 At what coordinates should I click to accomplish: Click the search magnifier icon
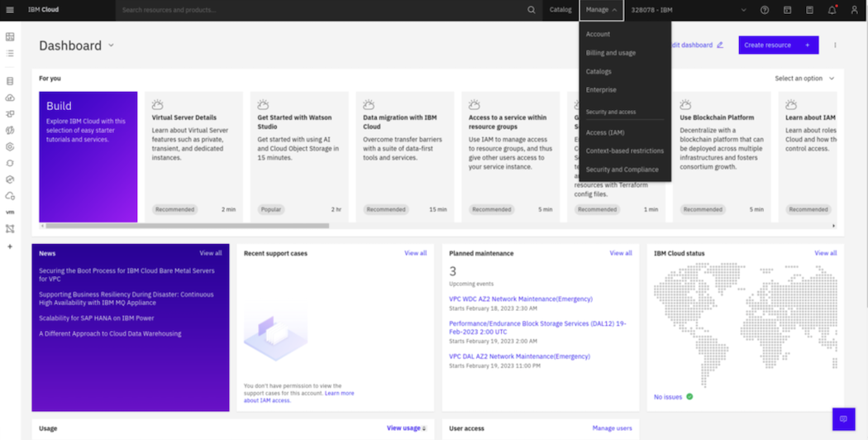pos(531,10)
